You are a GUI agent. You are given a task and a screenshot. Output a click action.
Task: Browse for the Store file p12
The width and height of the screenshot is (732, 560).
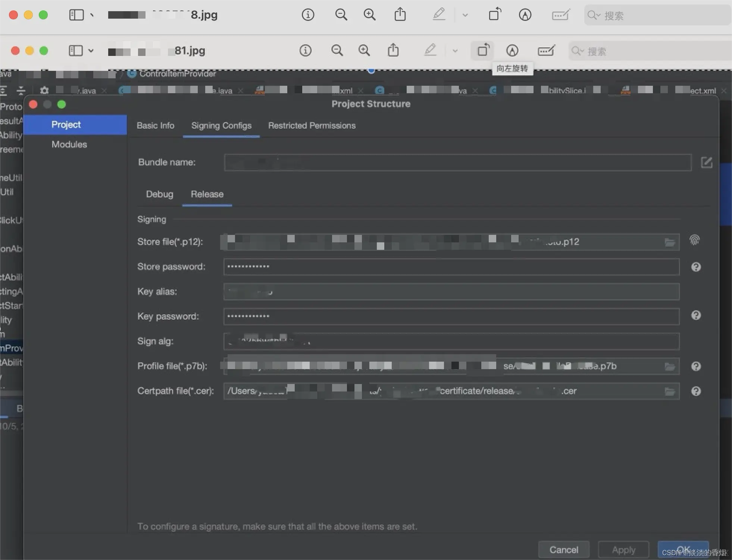(x=670, y=242)
